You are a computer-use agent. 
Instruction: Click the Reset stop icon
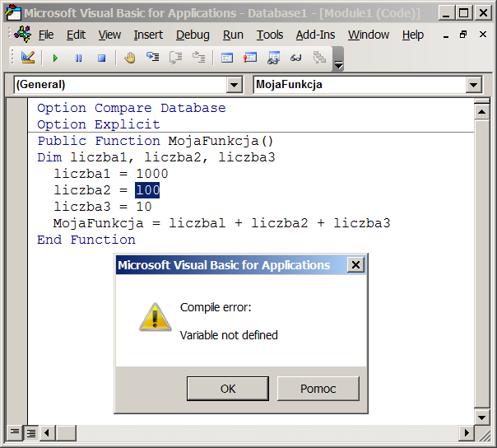point(102,58)
